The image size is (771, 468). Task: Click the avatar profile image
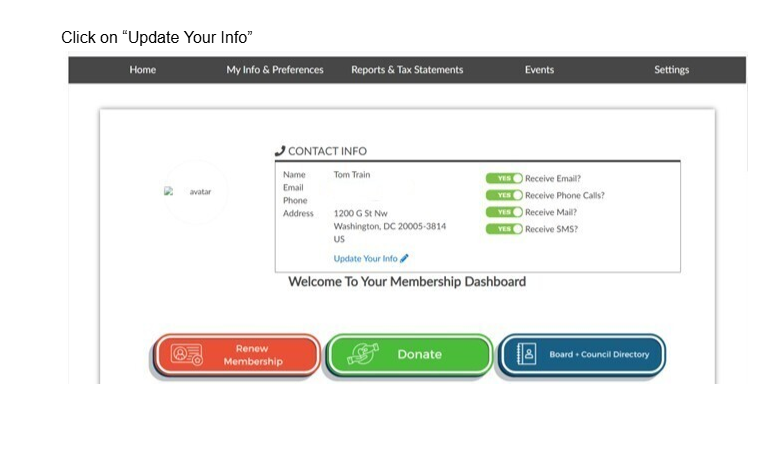(x=187, y=191)
